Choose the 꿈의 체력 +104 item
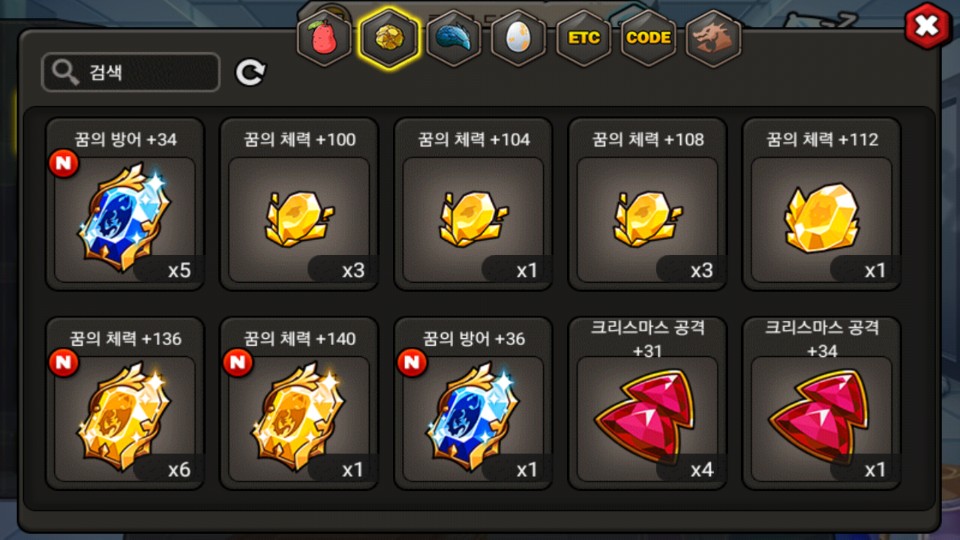960x540 pixels. (473, 204)
